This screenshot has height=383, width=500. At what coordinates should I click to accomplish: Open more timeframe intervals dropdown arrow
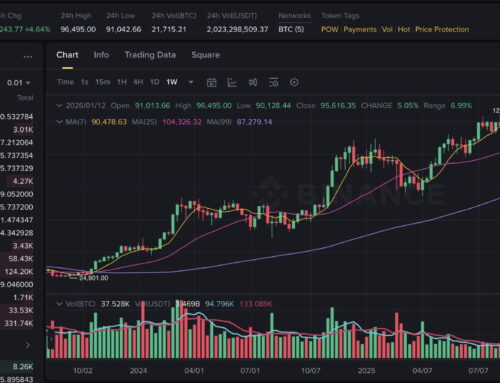pos(191,82)
